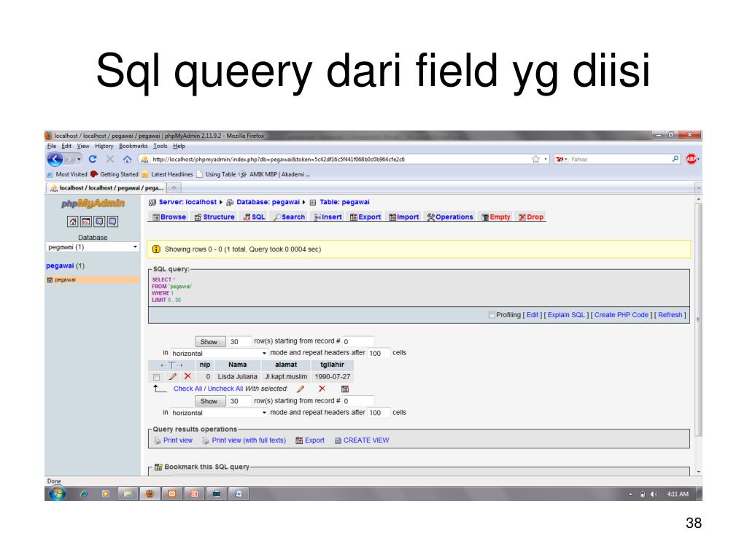The image size is (747, 560).
Task: Tick the Lisda Juliana row checkbox
Action: [x=156, y=377]
